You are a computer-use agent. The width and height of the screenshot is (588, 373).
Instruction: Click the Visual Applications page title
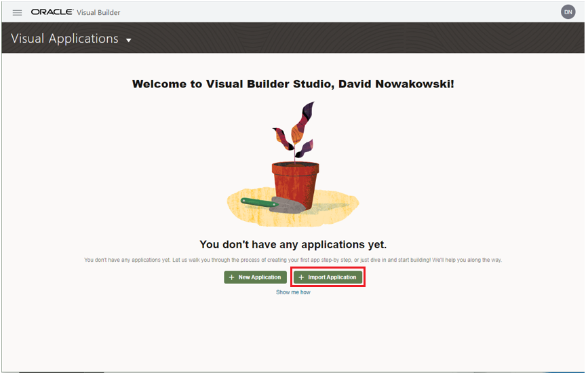pos(64,39)
